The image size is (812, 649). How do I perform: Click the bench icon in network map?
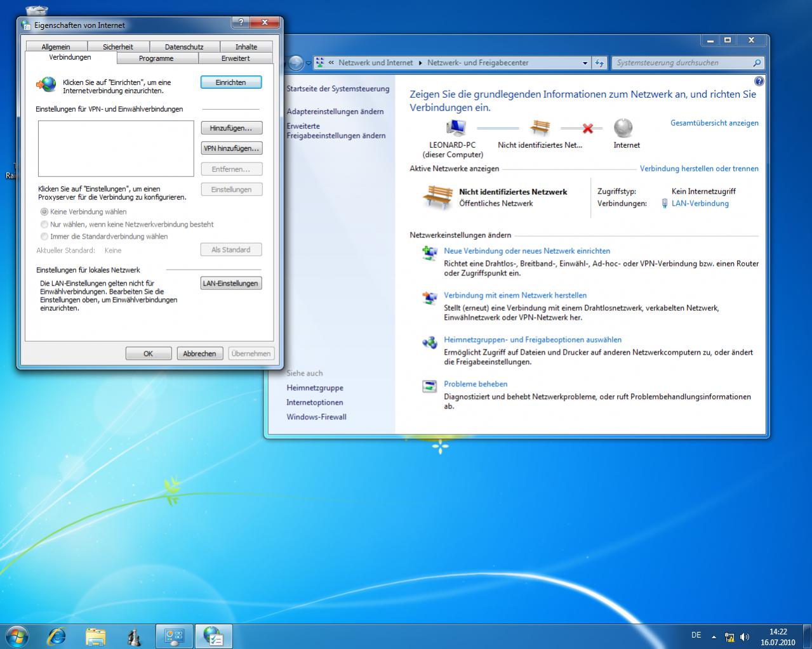point(540,128)
